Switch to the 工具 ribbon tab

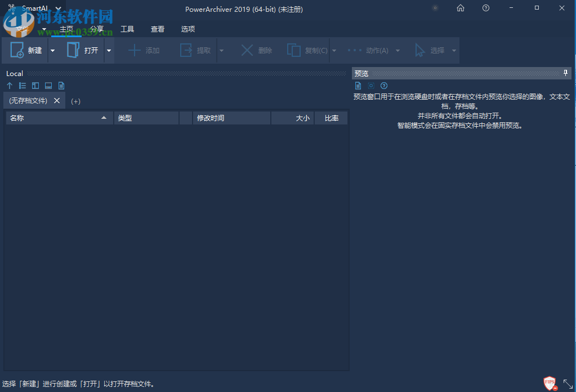point(127,29)
